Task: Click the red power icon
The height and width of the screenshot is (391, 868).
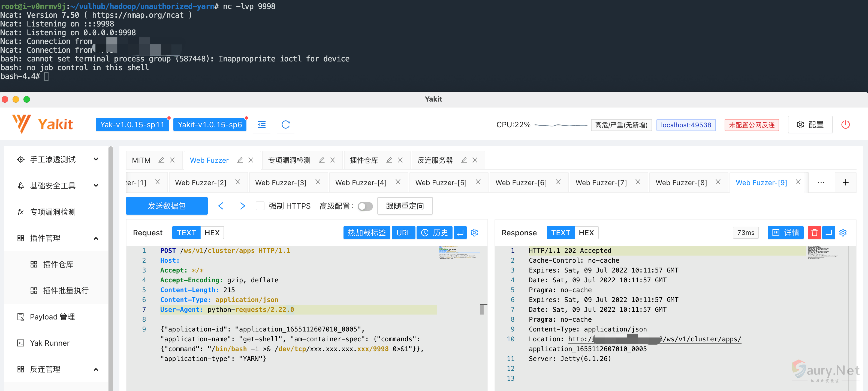Action: [845, 125]
